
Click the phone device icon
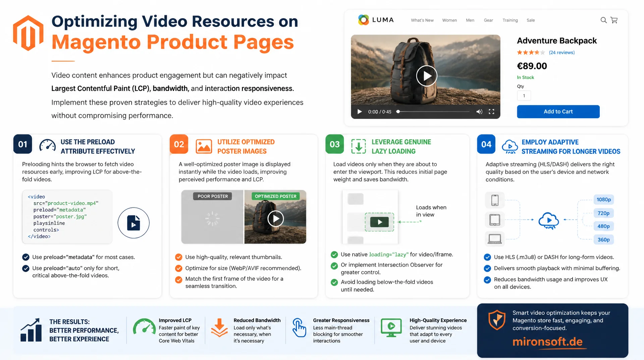tap(495, 200)
